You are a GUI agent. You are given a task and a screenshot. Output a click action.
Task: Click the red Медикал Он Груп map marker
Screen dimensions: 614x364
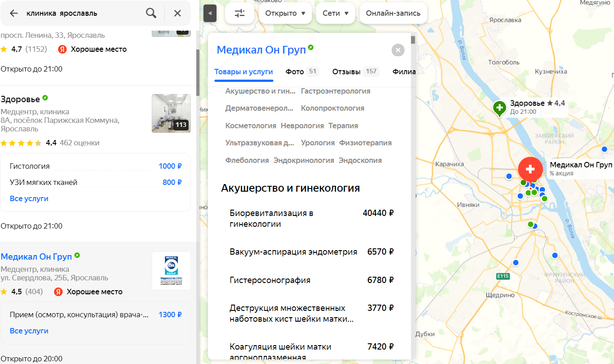point(530,169)
